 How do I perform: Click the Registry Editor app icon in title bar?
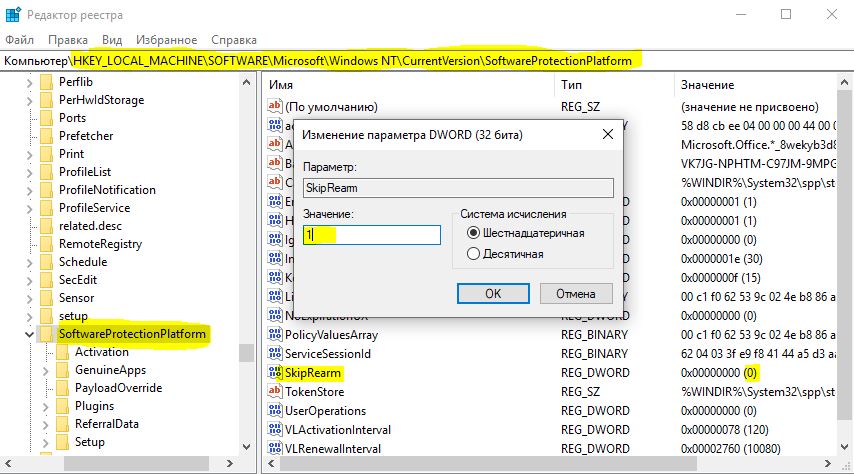click(13, 14)
